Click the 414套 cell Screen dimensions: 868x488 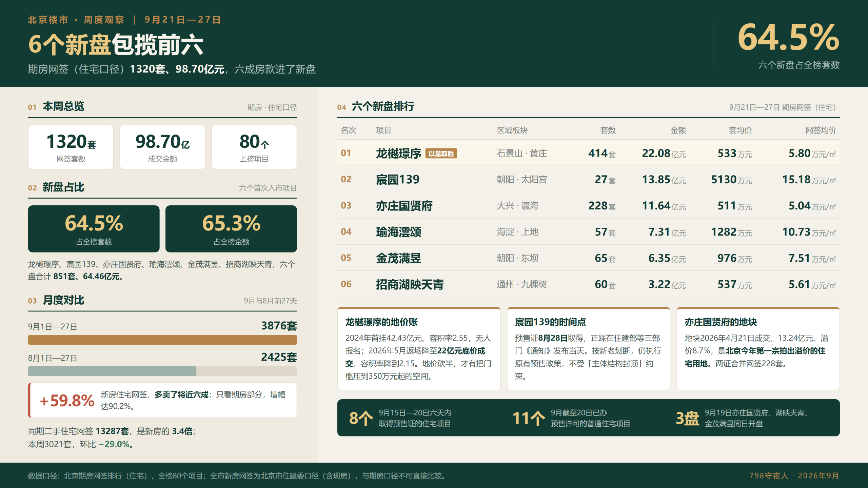pyautogui.click(x=602, y=153)
